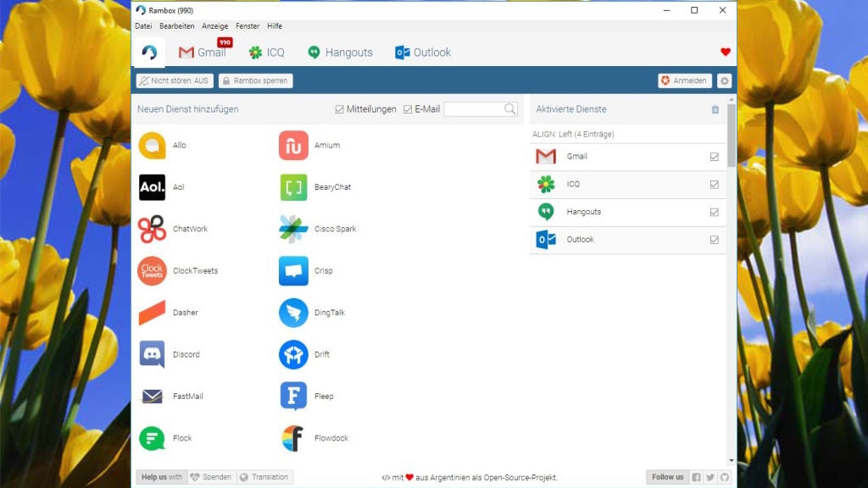Toggle the Outlook service checkbox
Screen dimensions: 868x488
click(x=714, y=240)
